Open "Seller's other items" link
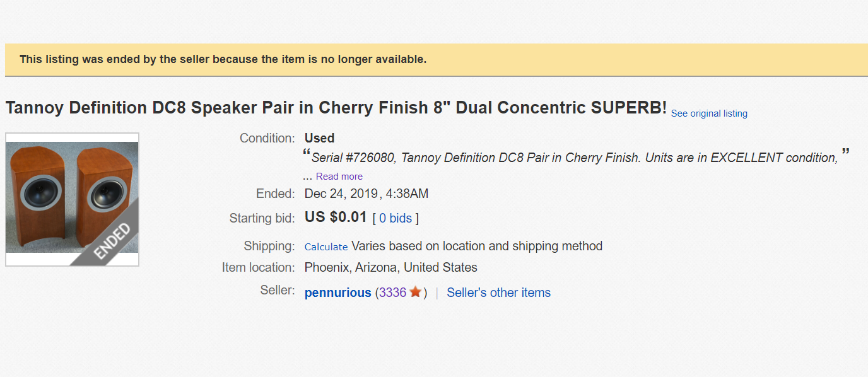This screenshot has width=868, height=377. 498,293
